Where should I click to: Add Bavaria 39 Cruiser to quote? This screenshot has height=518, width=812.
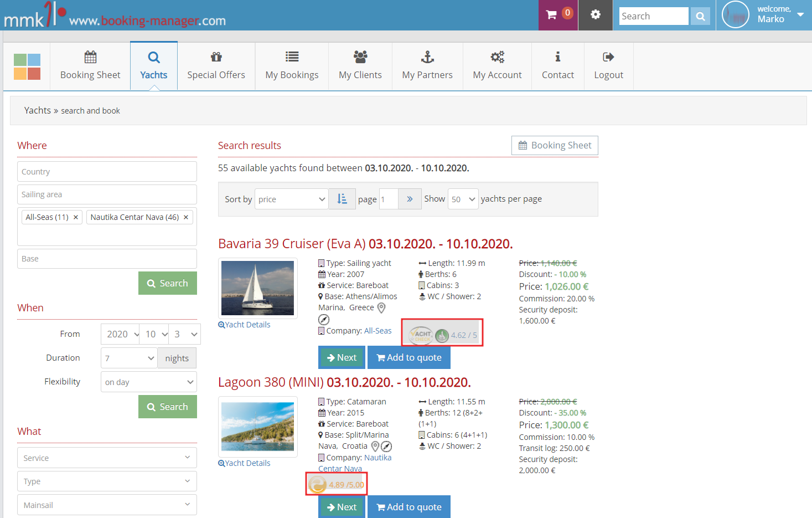409,357
